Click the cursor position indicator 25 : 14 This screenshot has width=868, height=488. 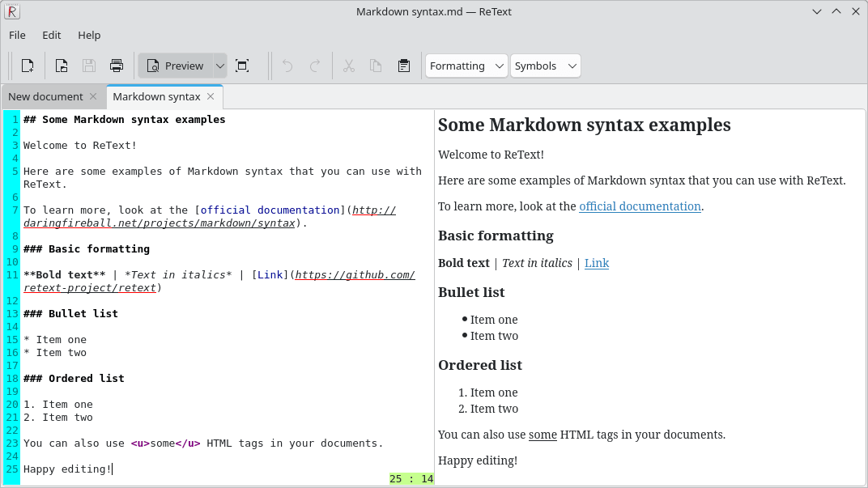point(412,478)
